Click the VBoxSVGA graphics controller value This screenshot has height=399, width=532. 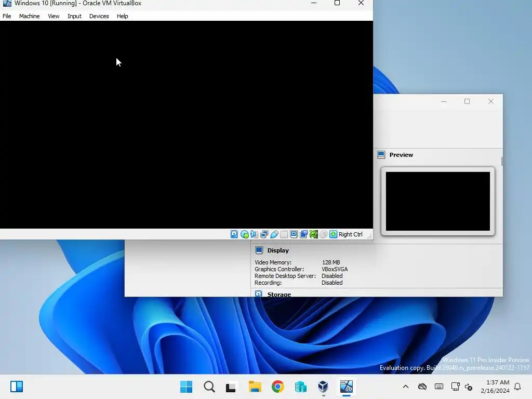click(335, 269)
